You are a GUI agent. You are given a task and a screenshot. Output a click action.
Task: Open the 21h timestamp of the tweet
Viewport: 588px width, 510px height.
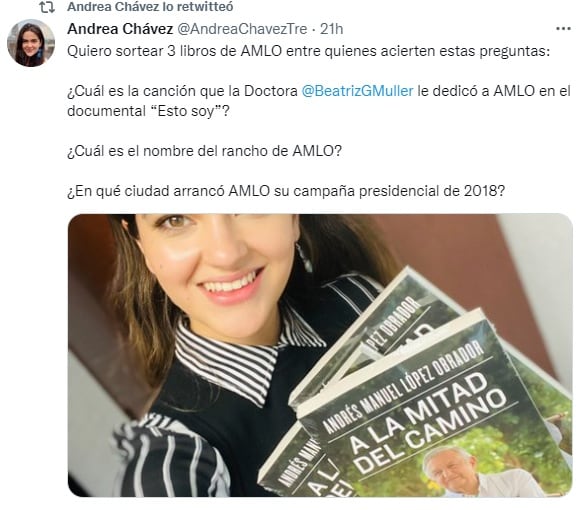332,29
